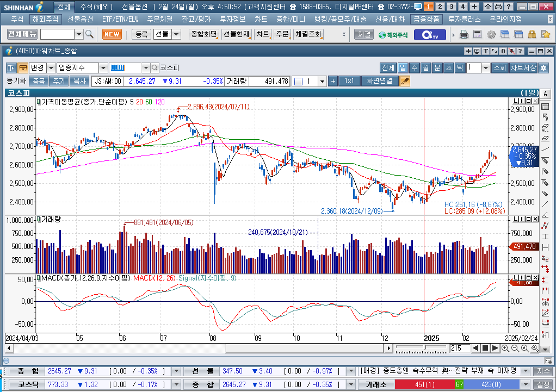Open the 주문체결 menu
Screen dimensions: 556x392
coord(160,19)
